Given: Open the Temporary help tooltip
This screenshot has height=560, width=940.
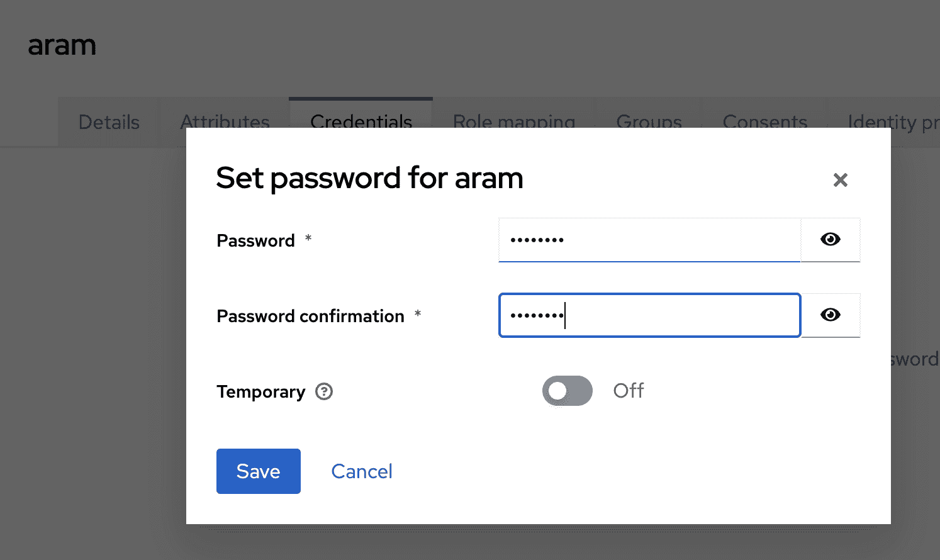Looking at the screenshot, I should coord(323,391).
